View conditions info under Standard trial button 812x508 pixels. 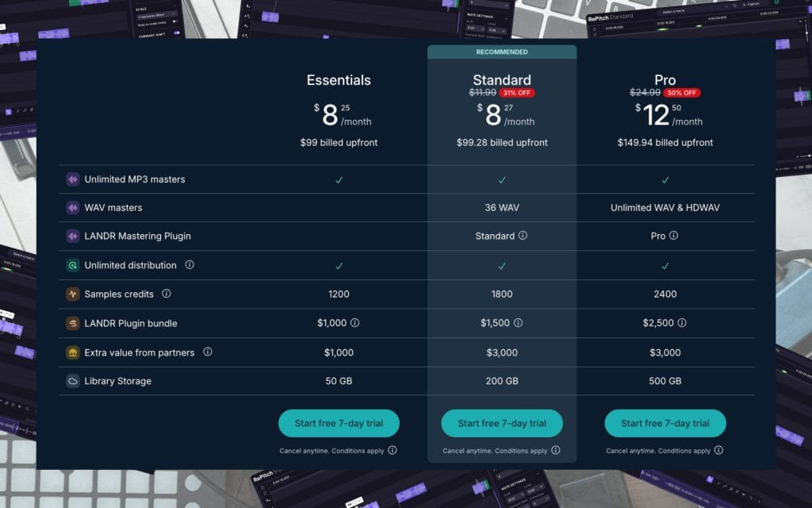point(556,450)
